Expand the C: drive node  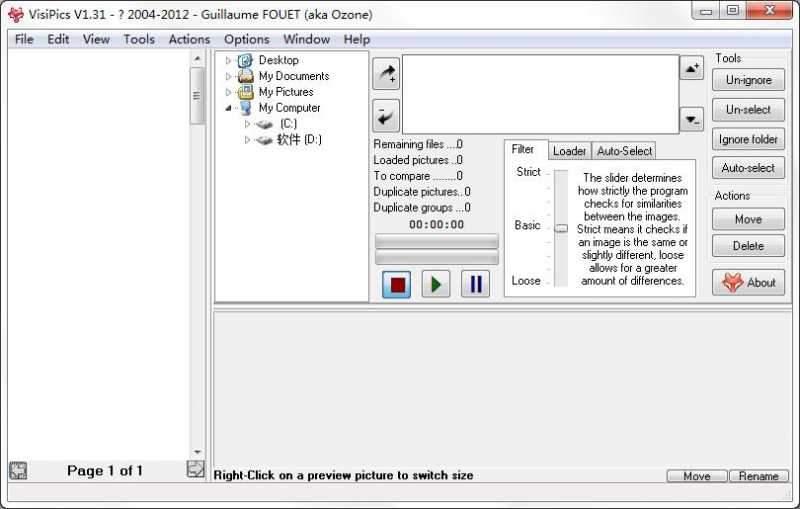pyautogui.click(x=247, y=124)
